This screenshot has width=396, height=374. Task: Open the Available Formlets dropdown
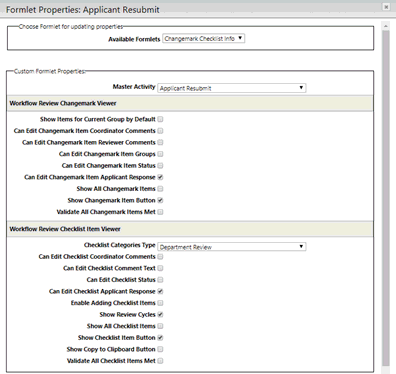coord(204,39)
